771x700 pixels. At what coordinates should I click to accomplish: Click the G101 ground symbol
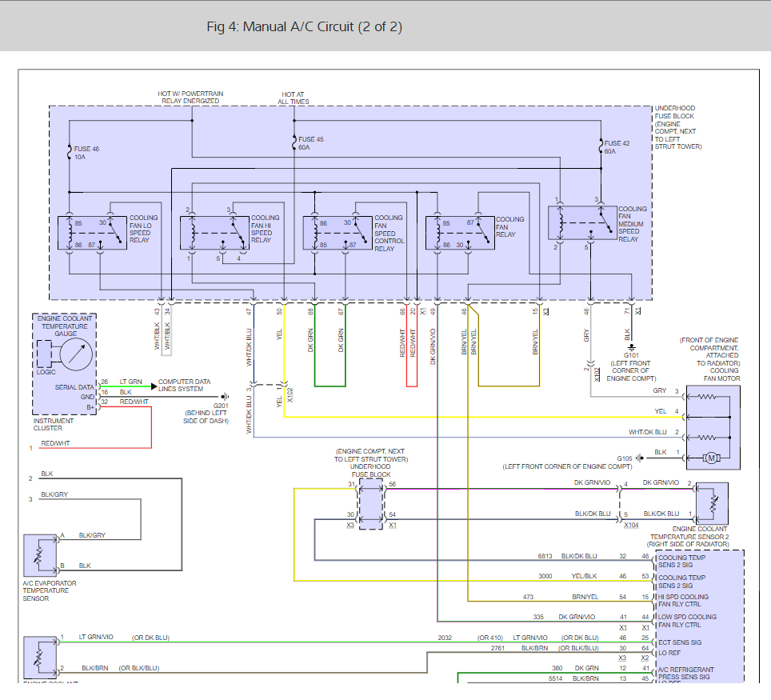coord(633,349)
